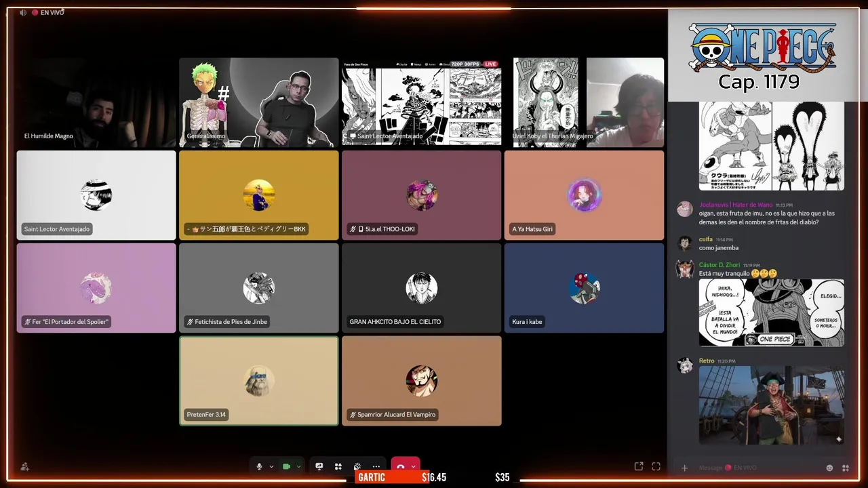The height and width of the screenshot is (488, 868).
Task: Click PretenFer 3.14 avatar
Action: pyautogui.click(x=259, y=381)
